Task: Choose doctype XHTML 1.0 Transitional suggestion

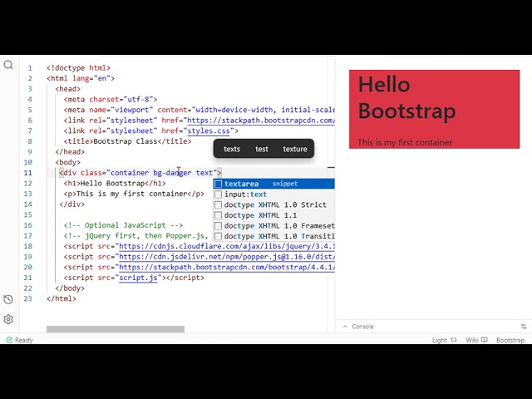Action: pyautogui.click(x=274, y=236)
